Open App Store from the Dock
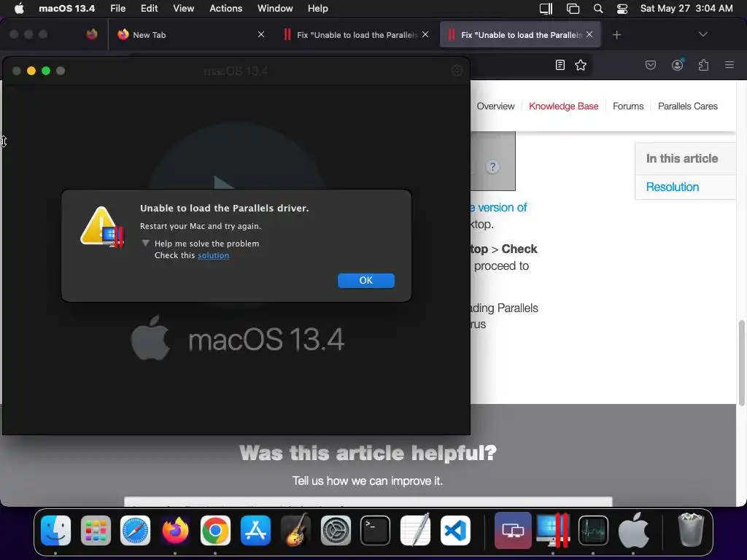Image resolution: width=747 pixels, height=560 pixels. pyautogui.click(x=255, y=531)
